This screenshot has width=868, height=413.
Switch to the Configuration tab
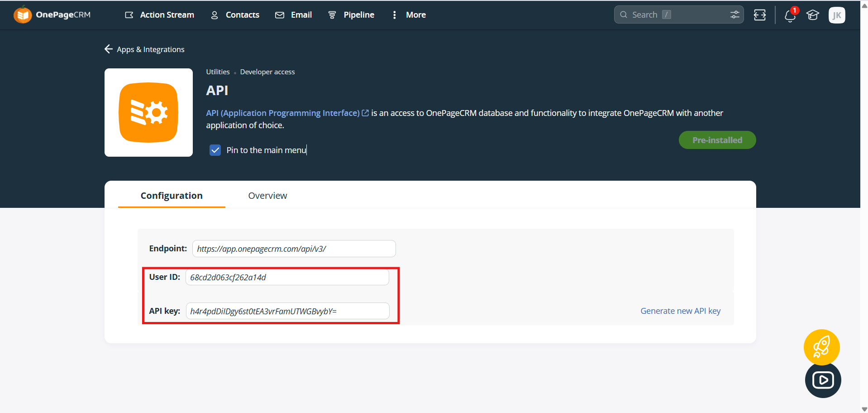pos(172,196)
